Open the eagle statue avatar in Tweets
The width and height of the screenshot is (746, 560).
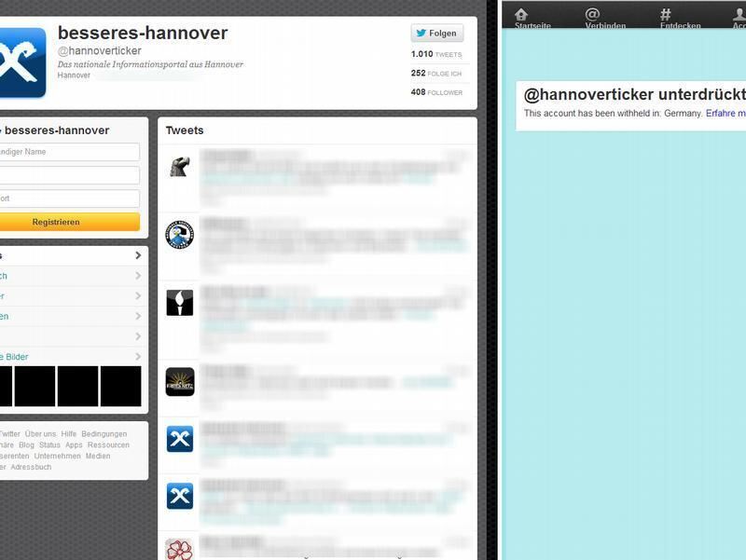point(180,166)
